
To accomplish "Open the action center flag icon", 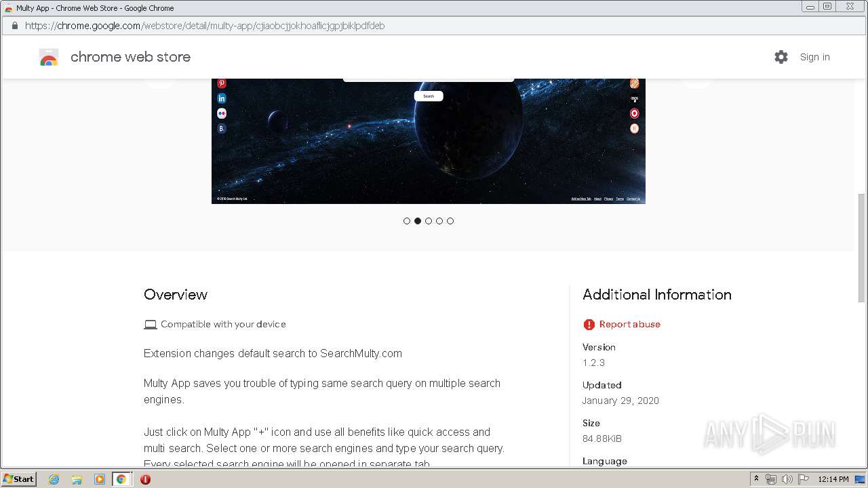I will tap(804, 479).
